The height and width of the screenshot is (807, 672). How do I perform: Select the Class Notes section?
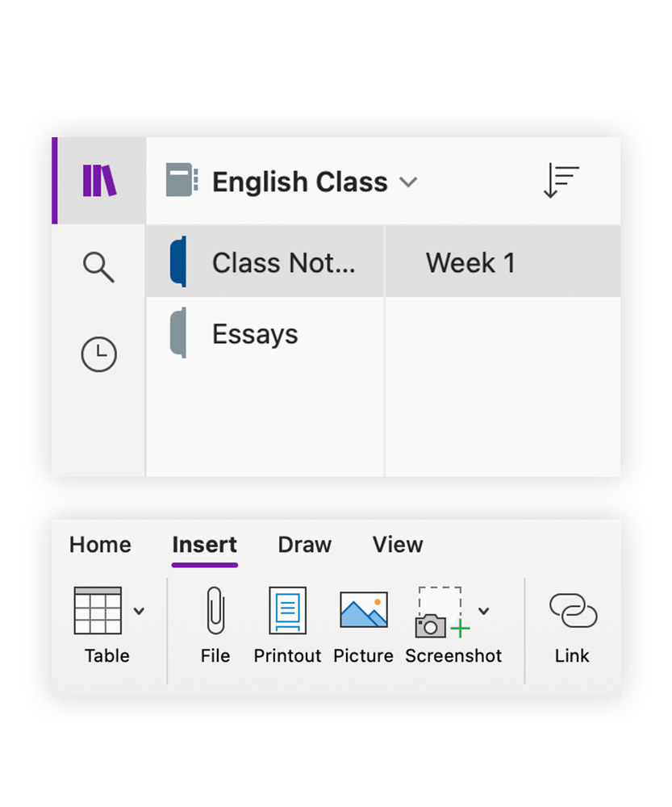[x=282, y=262]
